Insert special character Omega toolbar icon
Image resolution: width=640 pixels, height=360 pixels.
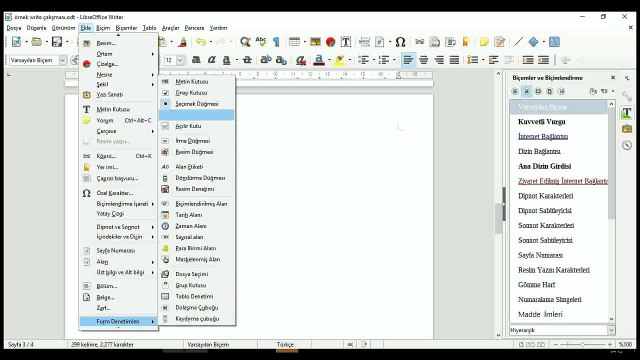tap(400, 42)
